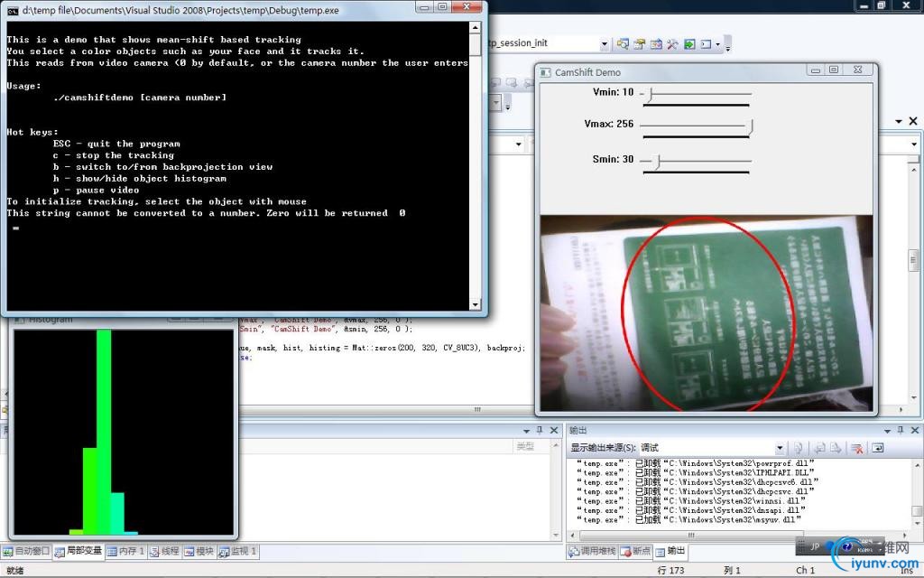Image resolution: width=924 pixels, height=578 pixels.
Task: Open editor tab list dropdown arrow at right
Action: pyautogui.click(x=899, y=122)
